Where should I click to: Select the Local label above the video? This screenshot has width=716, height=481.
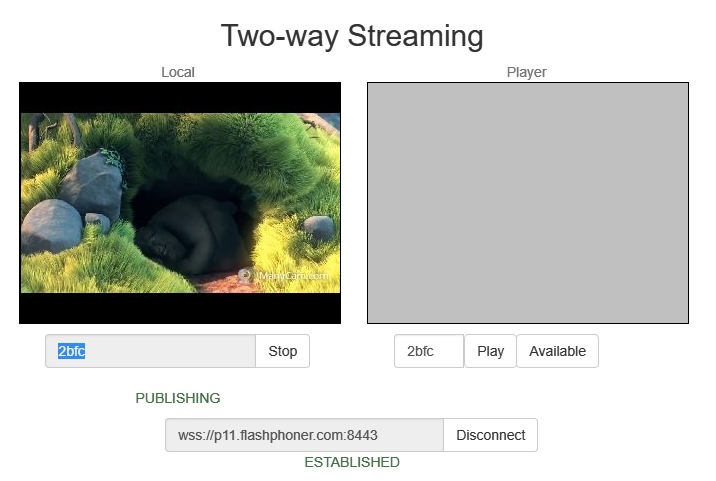click(x=178, y=72)
